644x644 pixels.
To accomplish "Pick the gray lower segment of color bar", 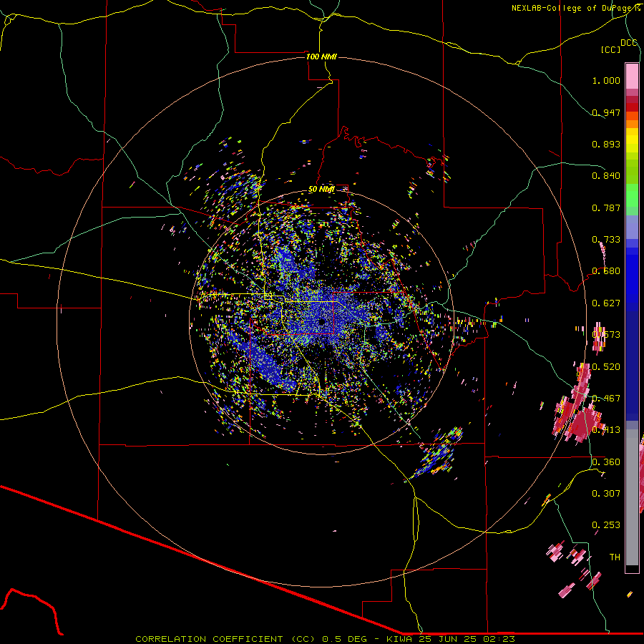I will click(x=632, y=497).
